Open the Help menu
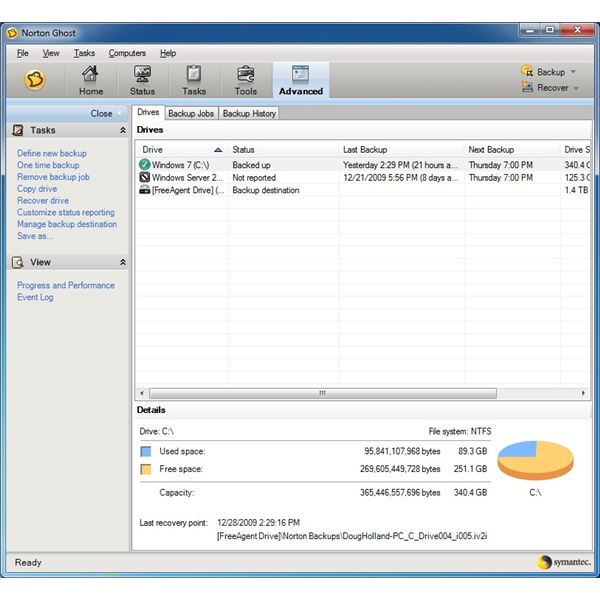 pyautogui.click(x=168, y=53)
